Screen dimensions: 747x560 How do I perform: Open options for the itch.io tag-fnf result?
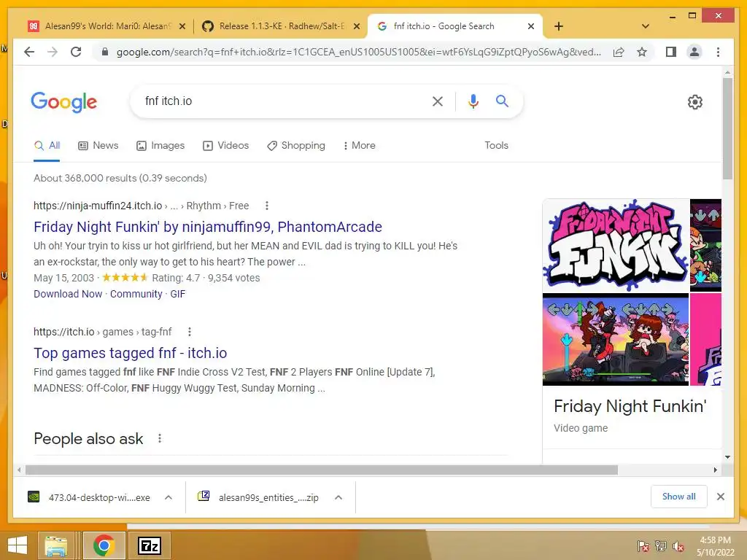pyautogui.click(x=190, y=332)
